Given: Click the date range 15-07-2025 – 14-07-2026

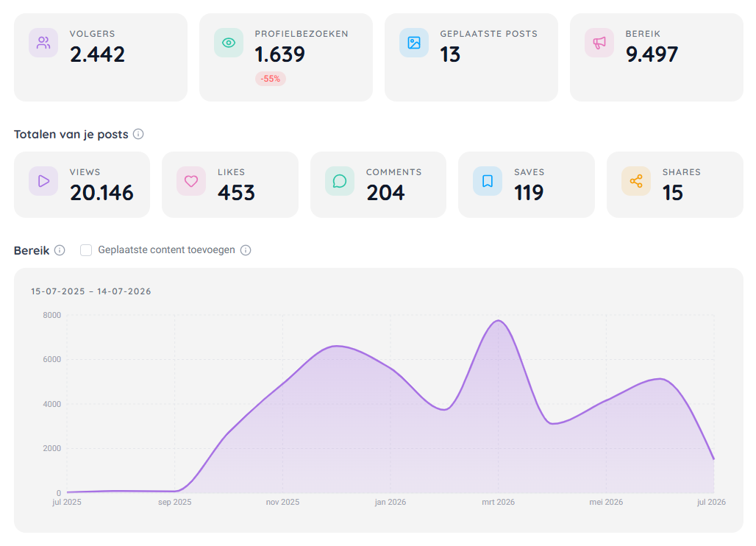Looking at the screenshot, I should click(x=91, y=291).
